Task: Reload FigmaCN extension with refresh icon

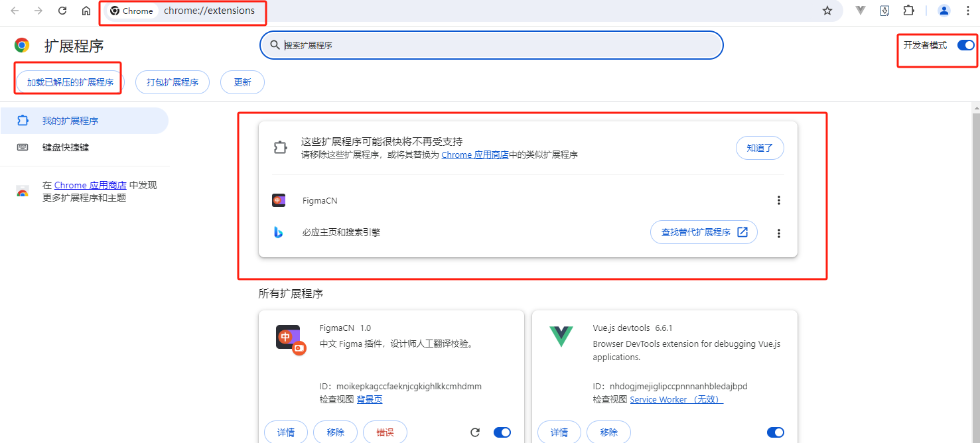Action: pyautogui.click(x=475, y=432)
